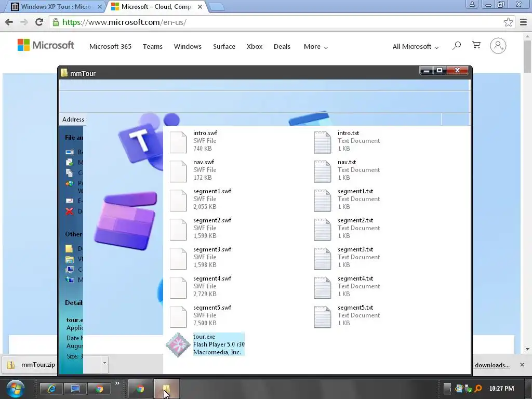Screen dimensions: 532x399
Task: Open the network places icon under Other Places
Action: [70, 280]
